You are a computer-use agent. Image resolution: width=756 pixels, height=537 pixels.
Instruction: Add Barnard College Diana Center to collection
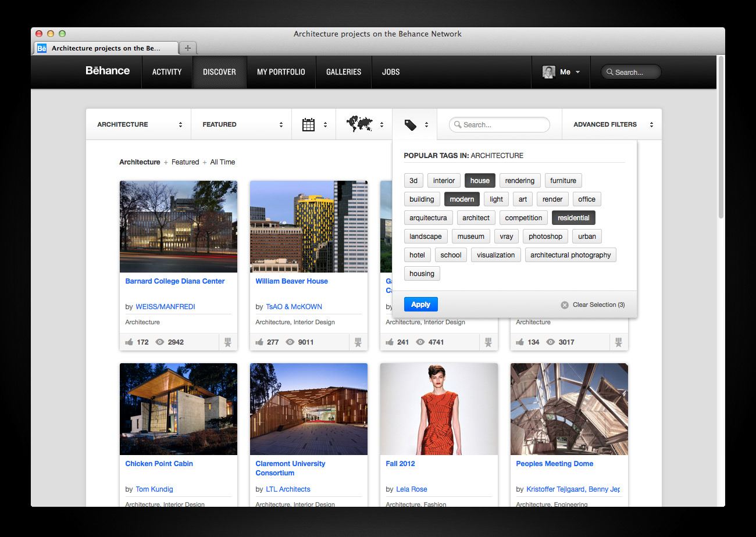pos(227,342)
